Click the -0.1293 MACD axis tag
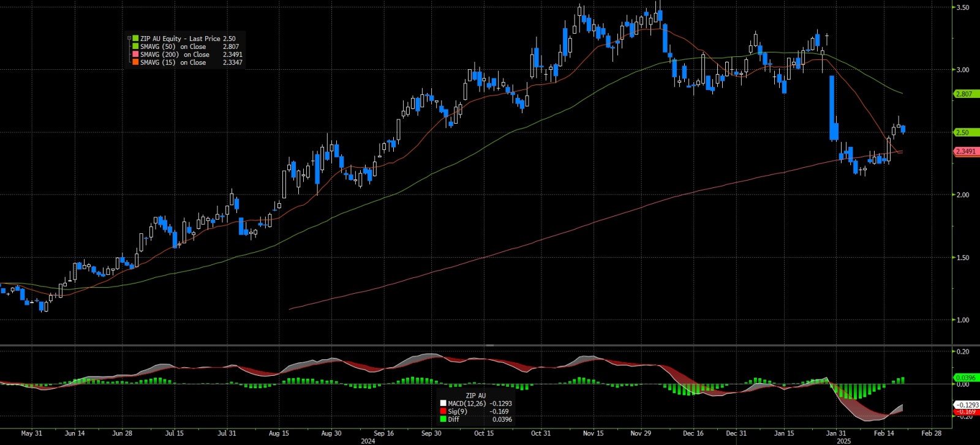 pyautogui.click(x=967, y=405)
